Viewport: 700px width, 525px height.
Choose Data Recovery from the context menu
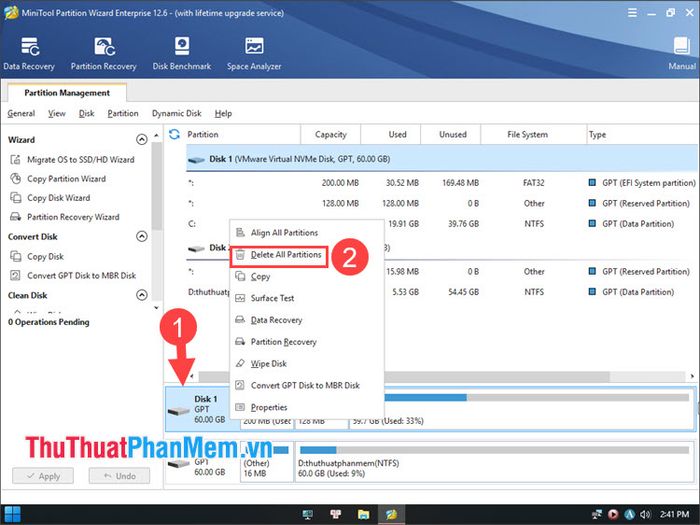pyautogui.click(x=307, y=320)
